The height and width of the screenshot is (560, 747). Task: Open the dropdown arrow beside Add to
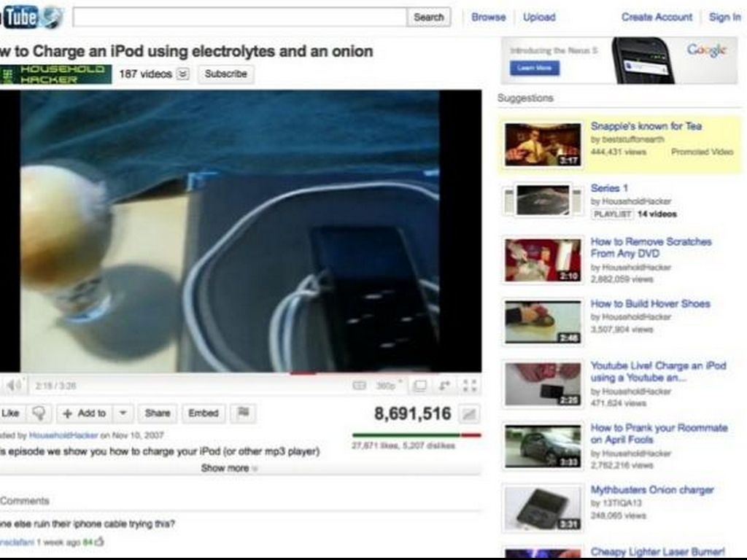pos(123,413)
